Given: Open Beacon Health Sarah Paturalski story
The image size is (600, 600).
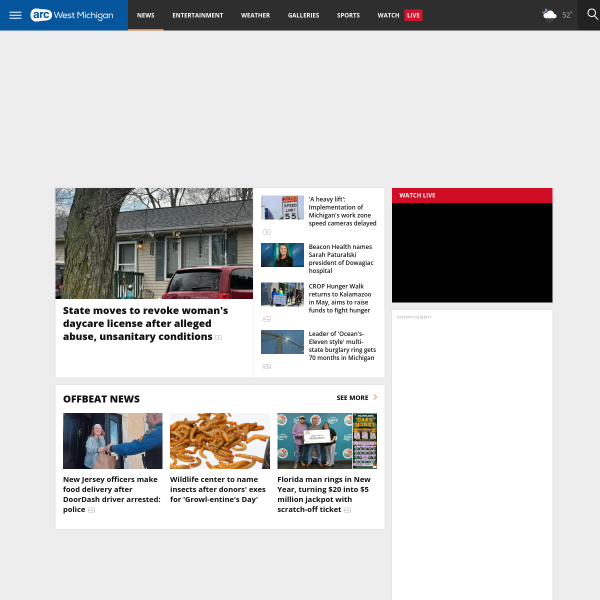Looking at the screenshot, I should click(341, 259).
